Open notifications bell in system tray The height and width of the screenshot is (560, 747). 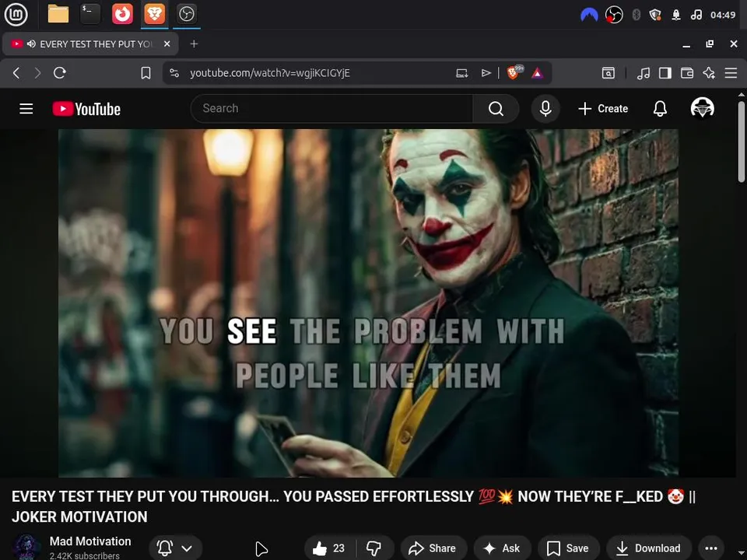pos(676,16)
